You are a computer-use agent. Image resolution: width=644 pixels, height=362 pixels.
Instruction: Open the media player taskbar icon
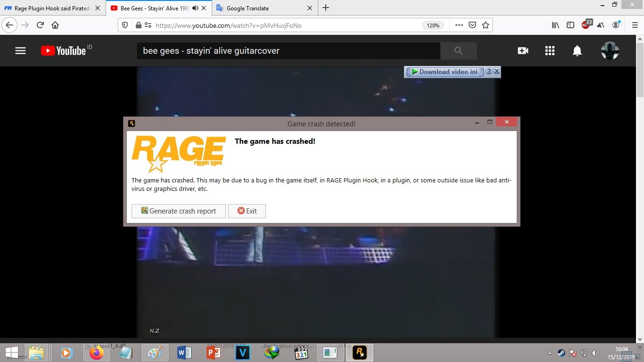point(66,353)
